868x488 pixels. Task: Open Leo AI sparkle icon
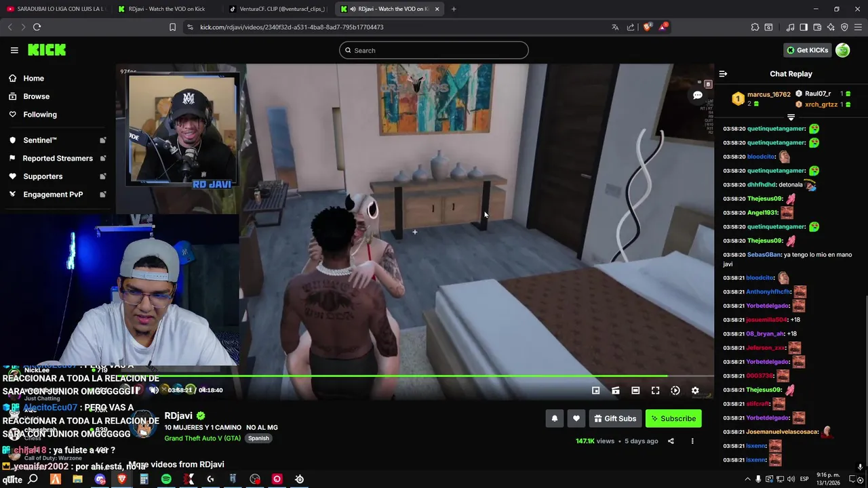(x=831, y=27)
